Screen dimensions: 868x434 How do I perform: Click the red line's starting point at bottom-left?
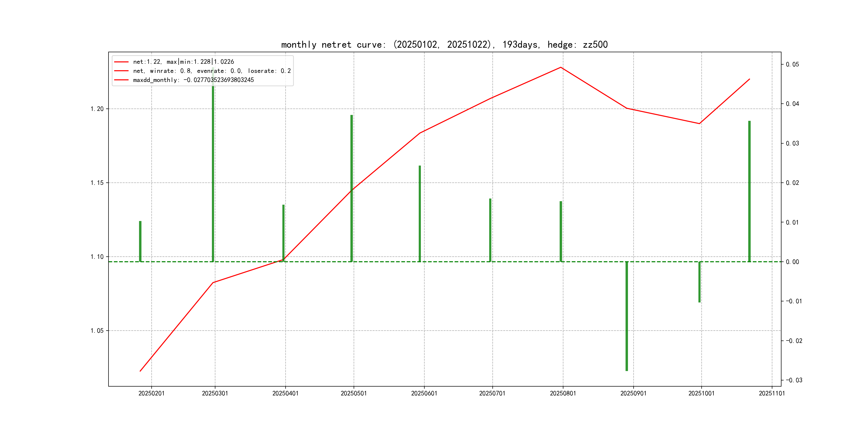point(140,371)
